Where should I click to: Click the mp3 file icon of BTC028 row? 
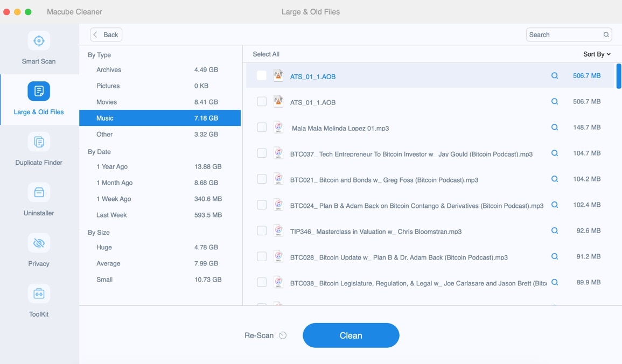[278, 256]
